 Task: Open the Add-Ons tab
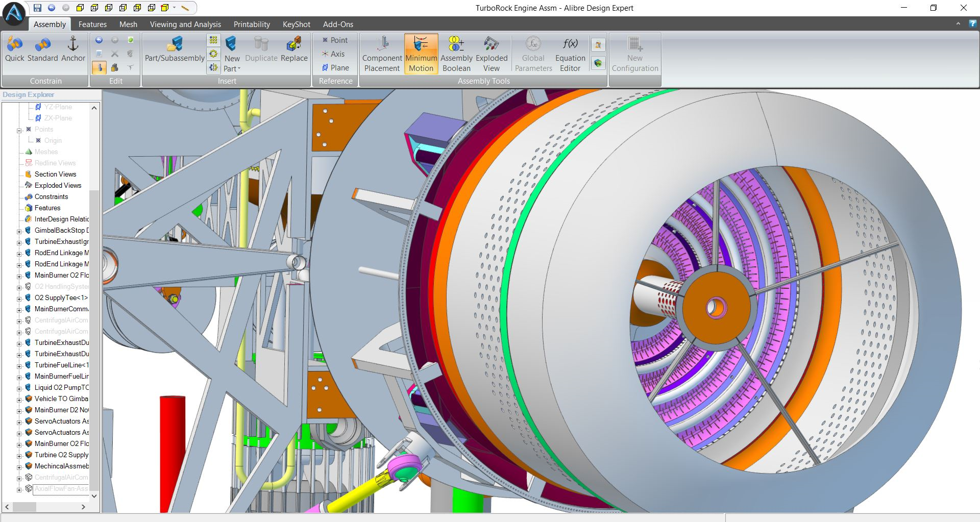(x=338, y=24)
